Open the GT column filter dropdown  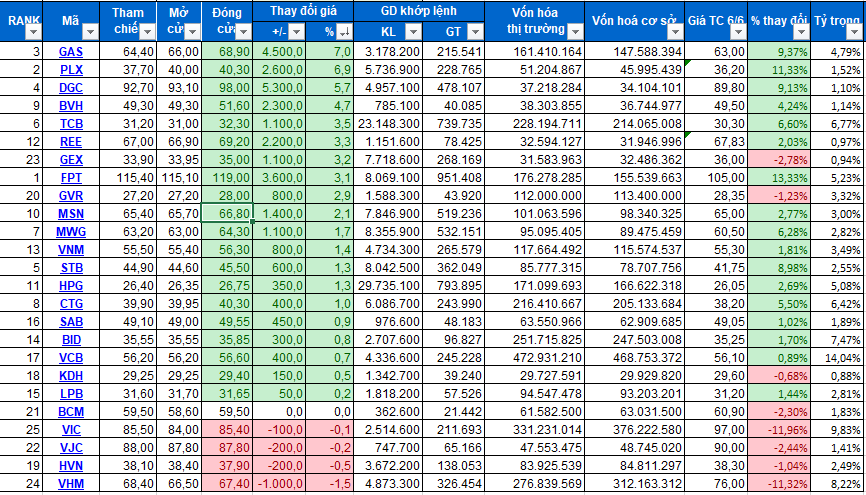tap(474, 33)
